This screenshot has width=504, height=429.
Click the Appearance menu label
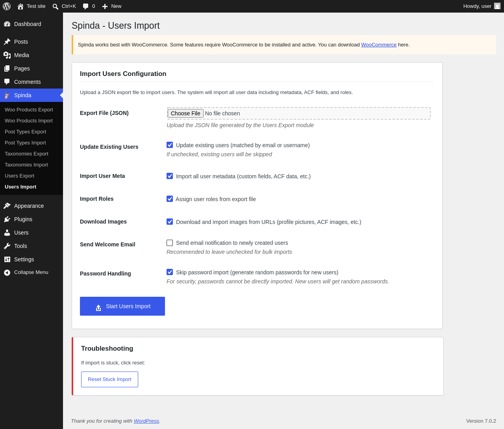point(29,206)
